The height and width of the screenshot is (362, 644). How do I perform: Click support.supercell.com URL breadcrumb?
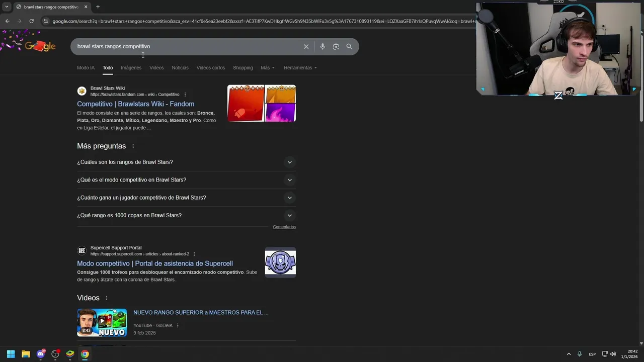(140, 254)
